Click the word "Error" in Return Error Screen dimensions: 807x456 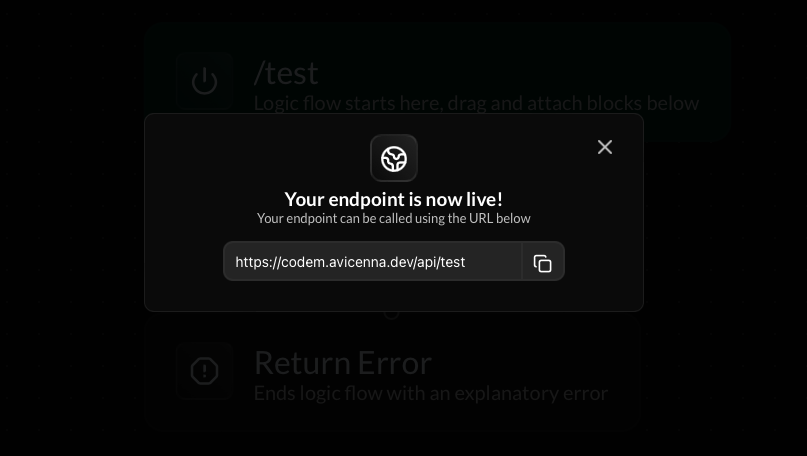pos(394,363)
